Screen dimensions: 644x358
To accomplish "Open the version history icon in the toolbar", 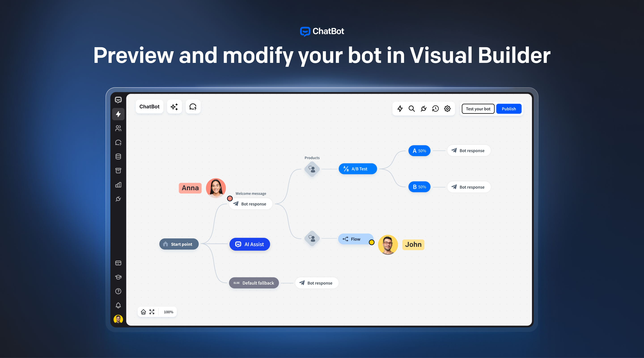I will (436, 109).
